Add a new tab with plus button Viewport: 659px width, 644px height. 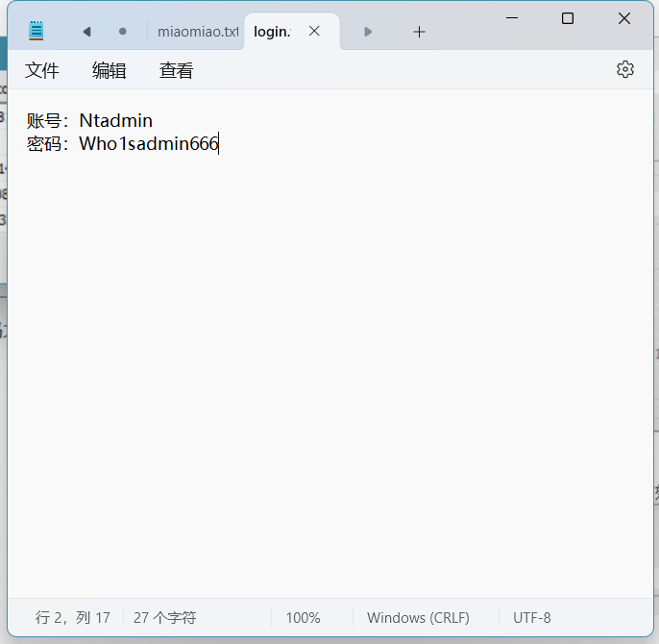point(419,32)
